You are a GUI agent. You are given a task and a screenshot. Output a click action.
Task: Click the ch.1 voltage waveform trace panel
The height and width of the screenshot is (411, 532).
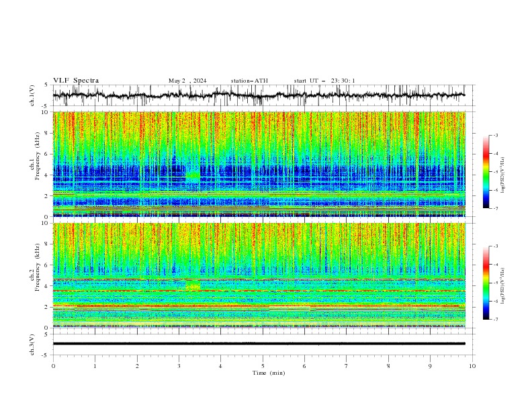263,95
